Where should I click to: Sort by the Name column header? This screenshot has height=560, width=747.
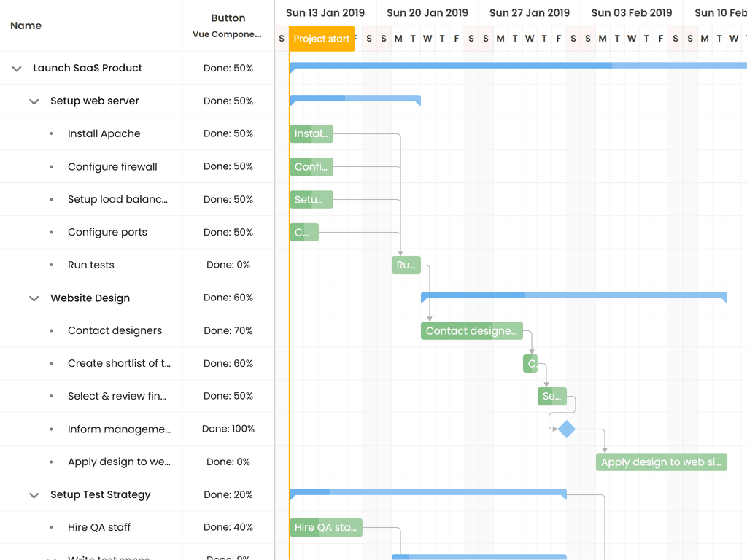coord(26,26)
